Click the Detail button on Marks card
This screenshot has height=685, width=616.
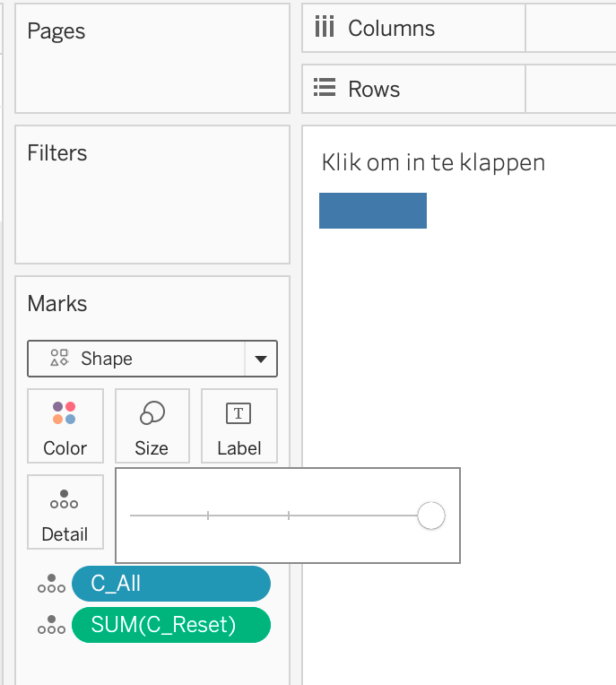tap(65, 511)
